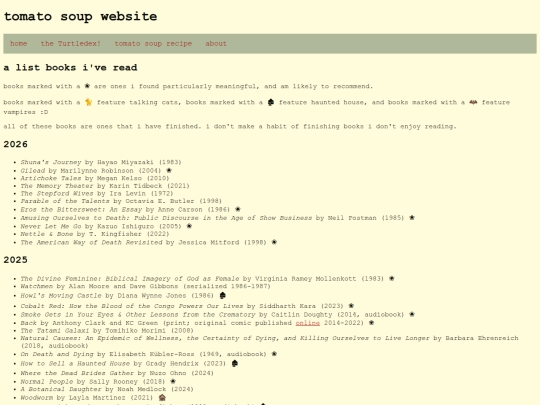Follow the 'online' link in the Back entry
Screen dimensions: 540x405
point(308,323)
